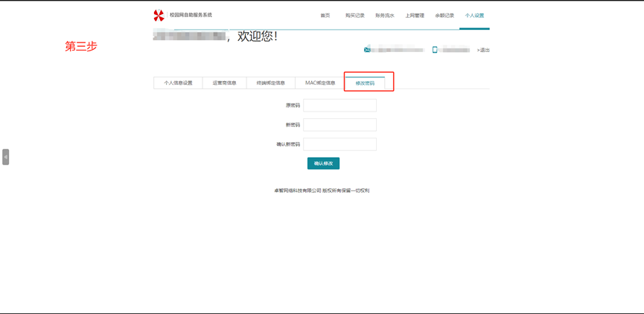Select 上网管理 in the navigation bar
The width and height of the screenshot is (644, 314).
(x=415, y=16)
